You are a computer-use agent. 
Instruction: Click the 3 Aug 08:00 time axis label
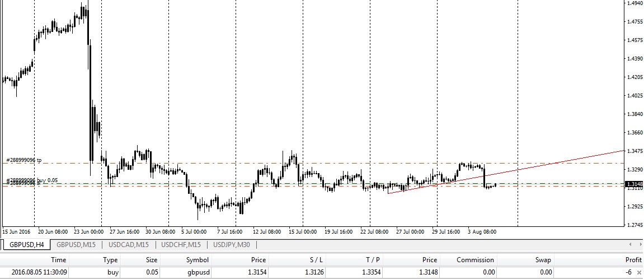[x=482, y=232]
